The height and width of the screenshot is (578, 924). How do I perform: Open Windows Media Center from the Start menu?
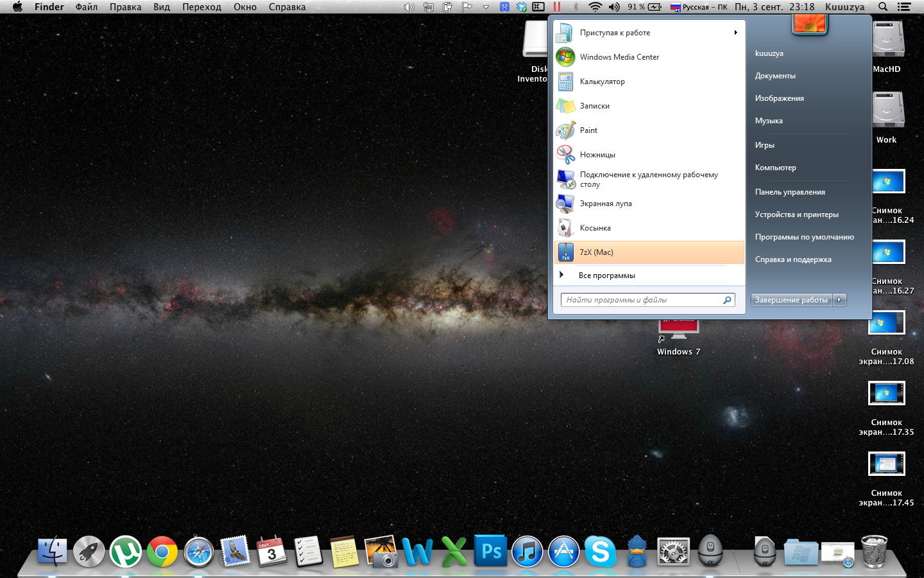649,57
